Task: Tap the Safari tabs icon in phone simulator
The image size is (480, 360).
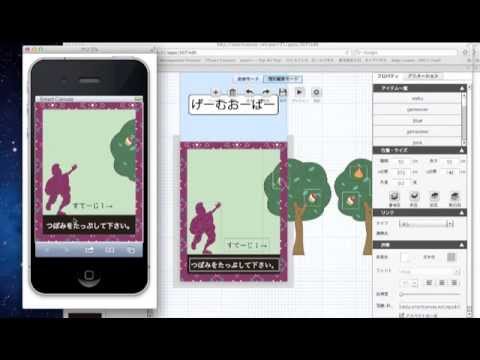Action: [x=131, y=250]
